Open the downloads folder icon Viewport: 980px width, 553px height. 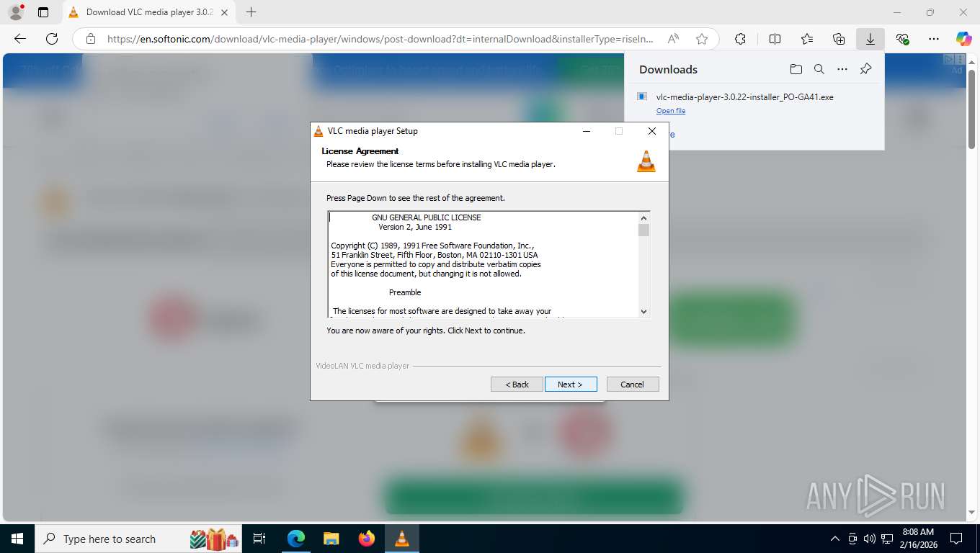(796, 69)
